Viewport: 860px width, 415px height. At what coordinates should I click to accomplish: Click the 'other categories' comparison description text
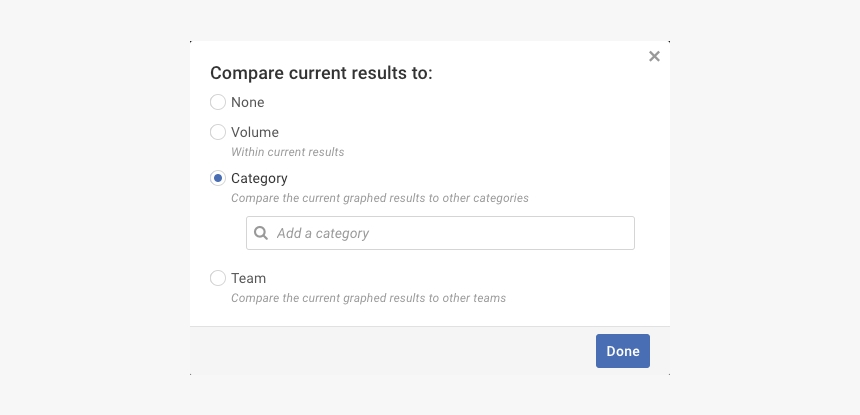[380, 198]
